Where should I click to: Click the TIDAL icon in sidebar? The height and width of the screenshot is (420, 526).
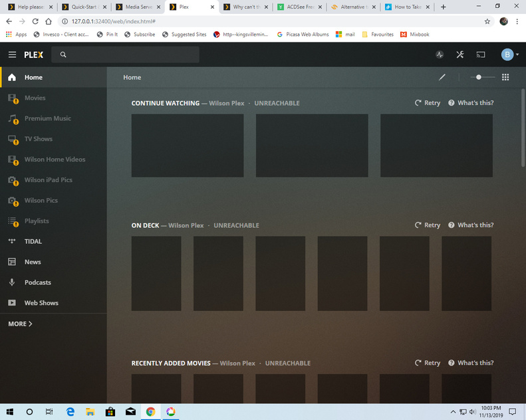(x=12, y=241)
